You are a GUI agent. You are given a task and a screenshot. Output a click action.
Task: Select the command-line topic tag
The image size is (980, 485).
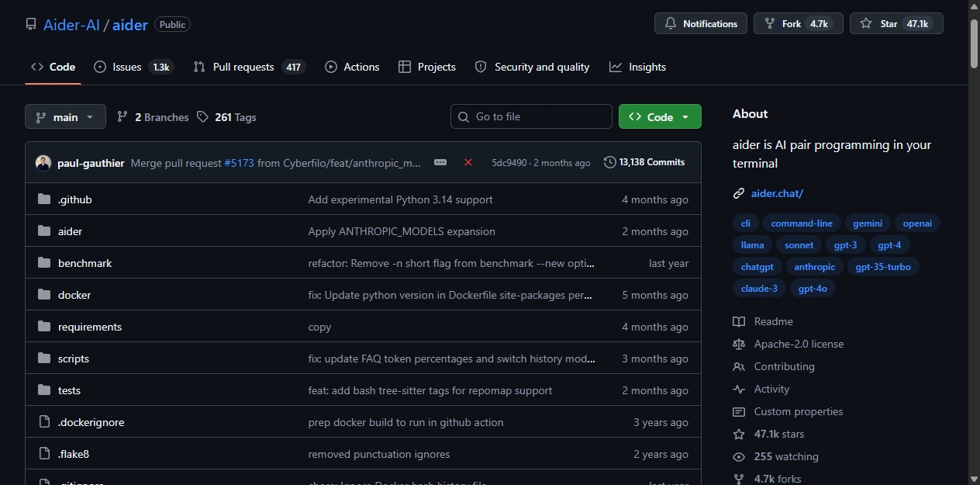click(x=802, y=223)
